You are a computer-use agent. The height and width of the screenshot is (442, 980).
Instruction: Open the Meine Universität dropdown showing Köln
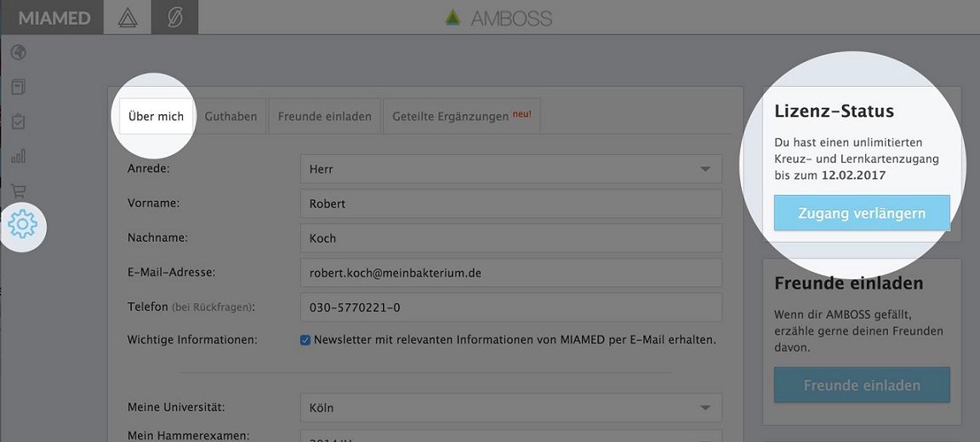511,408
